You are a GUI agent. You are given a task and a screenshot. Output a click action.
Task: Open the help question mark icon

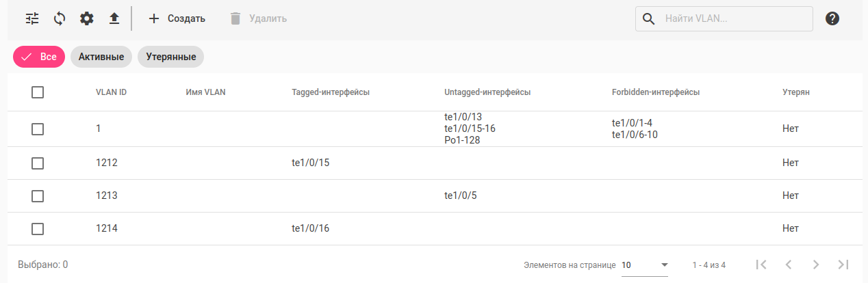coord(832,18)
